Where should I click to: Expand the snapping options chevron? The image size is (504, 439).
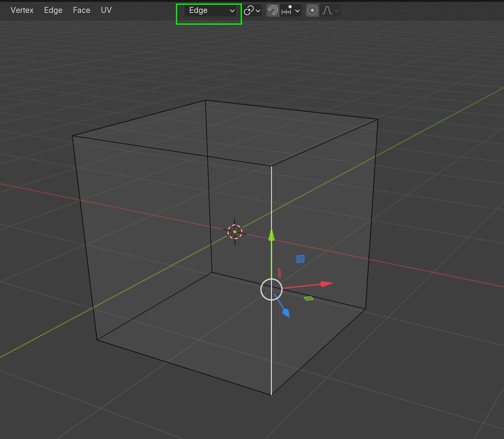pyautogui.click(x=297, y=11)
